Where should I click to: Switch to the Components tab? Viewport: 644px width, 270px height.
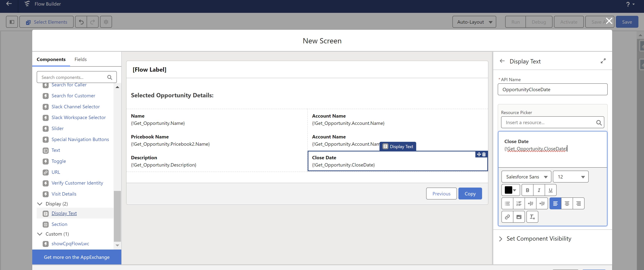coord(51,59)
